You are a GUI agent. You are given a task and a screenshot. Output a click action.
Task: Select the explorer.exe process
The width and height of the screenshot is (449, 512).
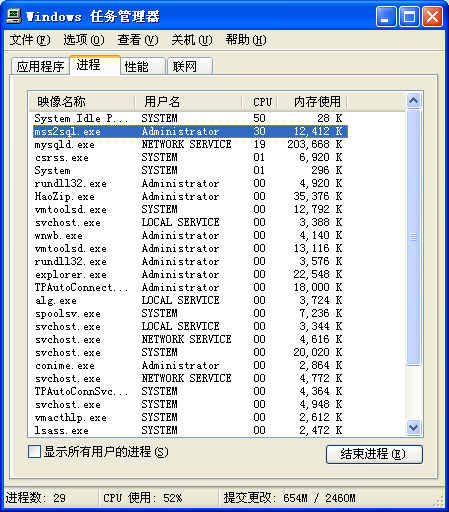[190, 274]
